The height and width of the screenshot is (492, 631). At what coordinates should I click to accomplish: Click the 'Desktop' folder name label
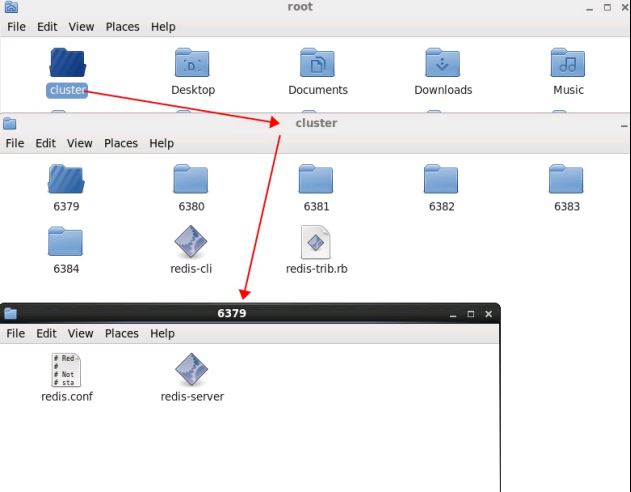click(193, 90)
